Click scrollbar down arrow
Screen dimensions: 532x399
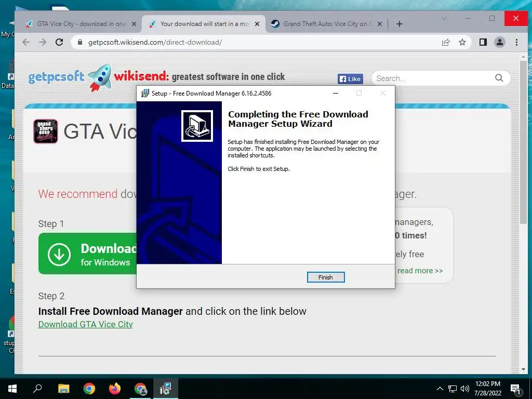click(523, 369)
